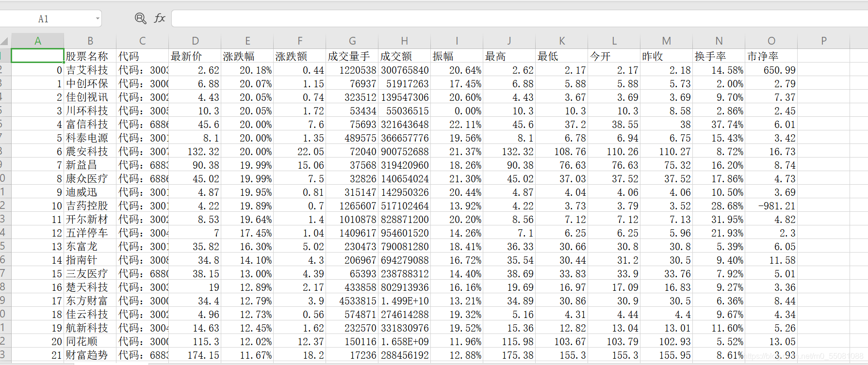Click the 换手率 header cell
The width and height of the screenshot is (868, 365).
(x=719, y=56)
